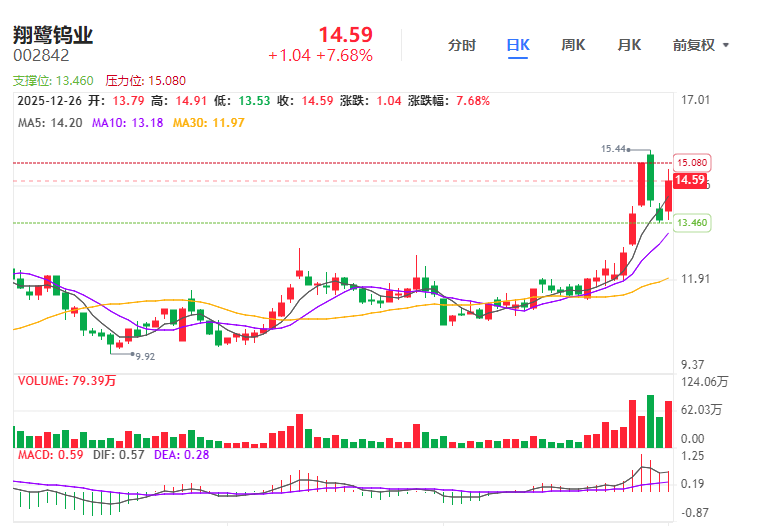Click the tall green candlestick below the 15.44 marker
777x526 pixels.
pyautogui.click(x=650, y=177)
